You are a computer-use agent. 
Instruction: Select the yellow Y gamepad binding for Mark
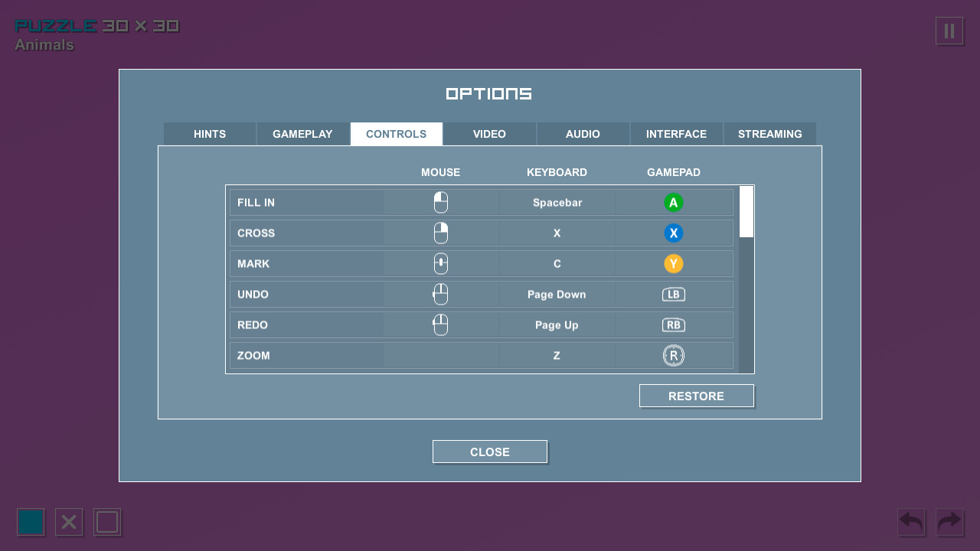[x=674, y=263]
